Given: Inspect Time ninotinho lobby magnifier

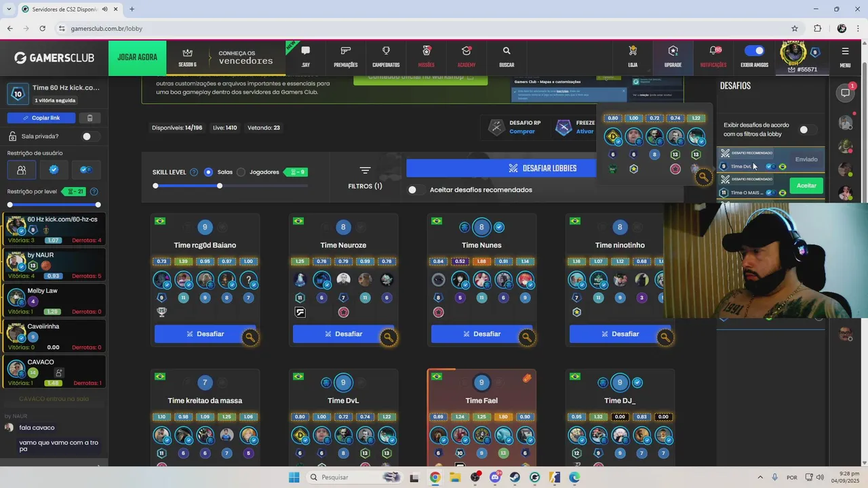Looking at the screenshot, I should point(665,337).
